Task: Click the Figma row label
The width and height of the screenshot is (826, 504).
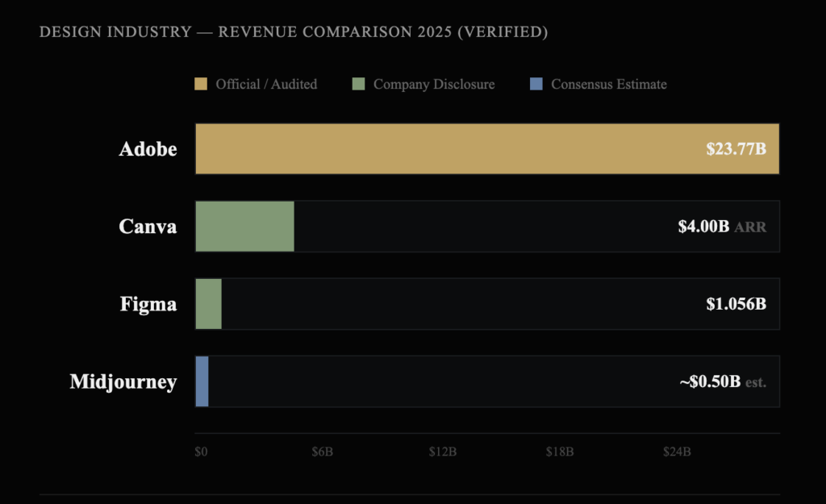Action: [148, 304]
